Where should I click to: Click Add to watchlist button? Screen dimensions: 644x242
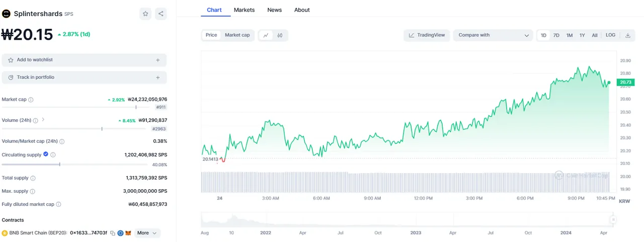coord(84,60)
